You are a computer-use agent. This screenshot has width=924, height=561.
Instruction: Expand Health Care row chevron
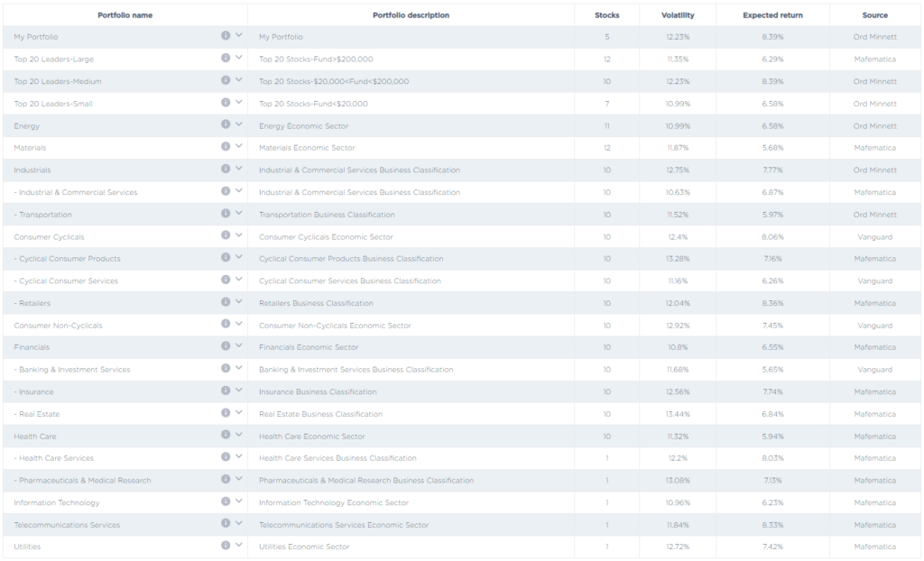tap(238, 435)
